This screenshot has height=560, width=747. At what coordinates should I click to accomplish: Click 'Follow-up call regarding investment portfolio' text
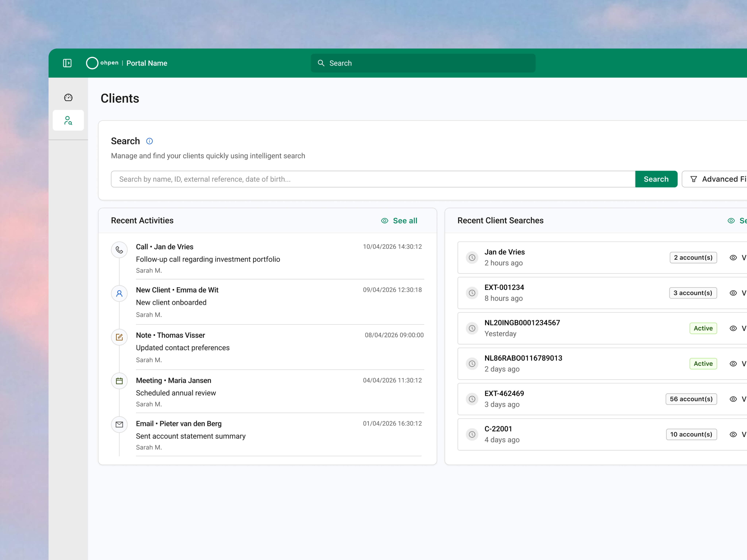click(x=208, y=259)
